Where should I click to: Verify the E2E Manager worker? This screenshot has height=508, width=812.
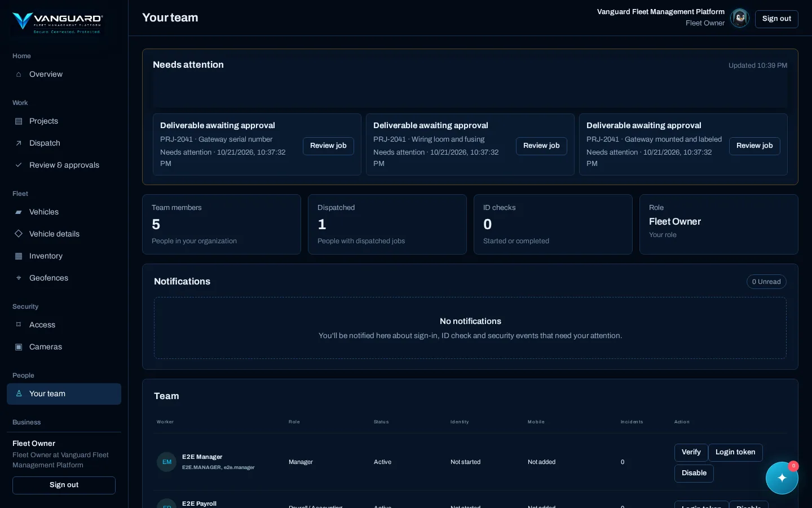(691, 453)
